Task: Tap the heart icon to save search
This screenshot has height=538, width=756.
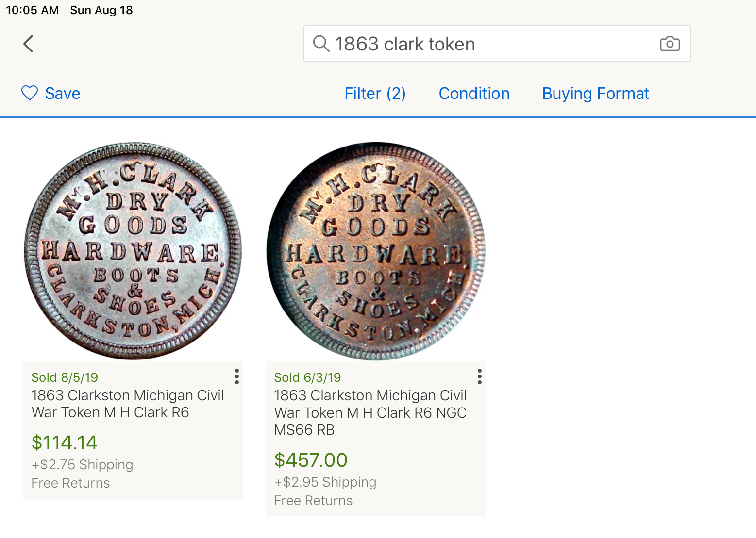Action: pyautogui.click(x=30, y=93)
